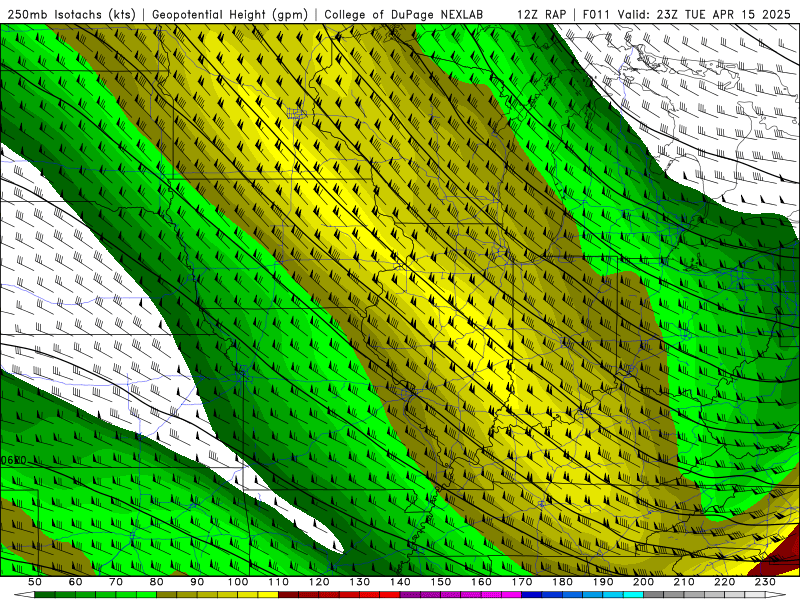Click the "College of DuPage NEXLAB" header text
Screen dimensions: 800x600
pyautogui.click(x=404, y=14)
